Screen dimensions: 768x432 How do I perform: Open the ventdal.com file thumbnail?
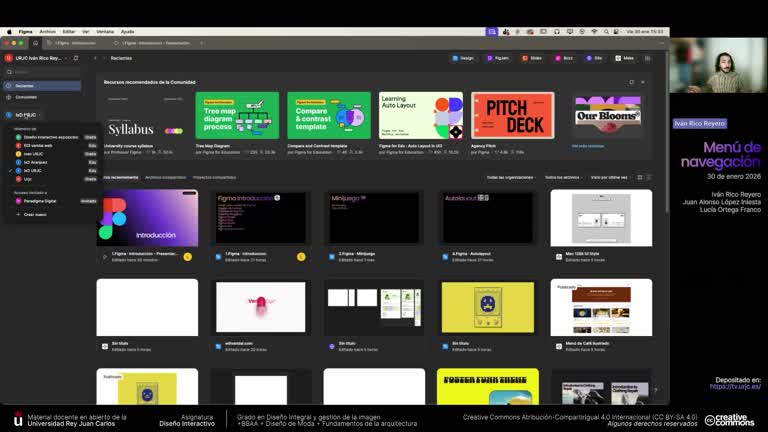[261, 308]
